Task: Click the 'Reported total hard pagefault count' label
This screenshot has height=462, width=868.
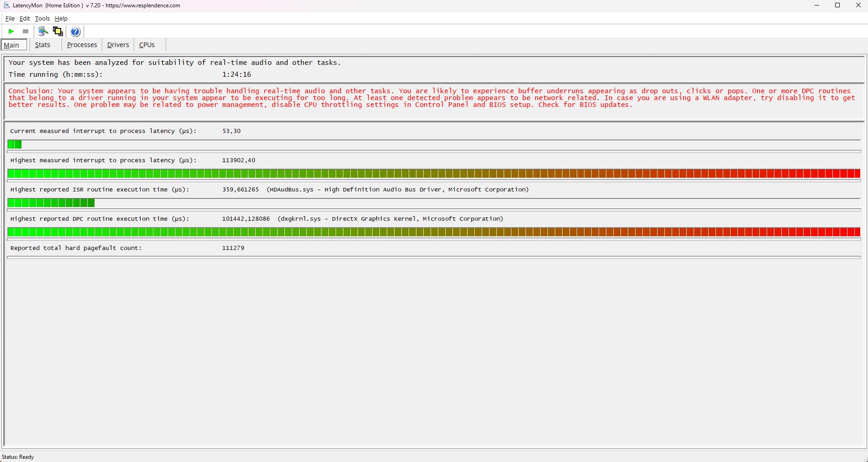Action: (x=76, y=248)
